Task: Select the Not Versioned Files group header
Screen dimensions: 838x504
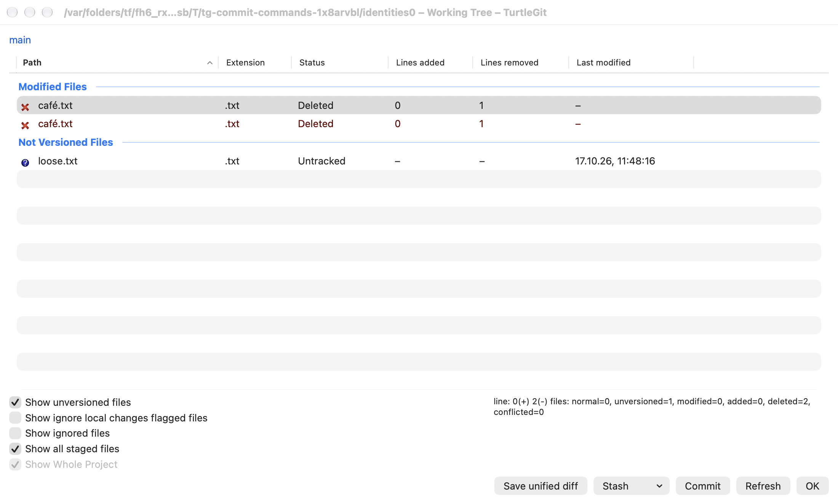Action: coord(66,142)
